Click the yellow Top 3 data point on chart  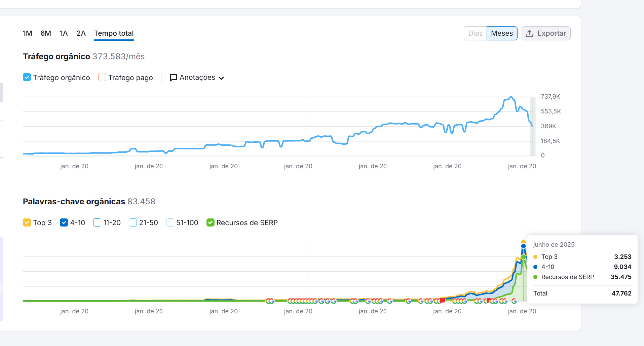click(523, 242)
